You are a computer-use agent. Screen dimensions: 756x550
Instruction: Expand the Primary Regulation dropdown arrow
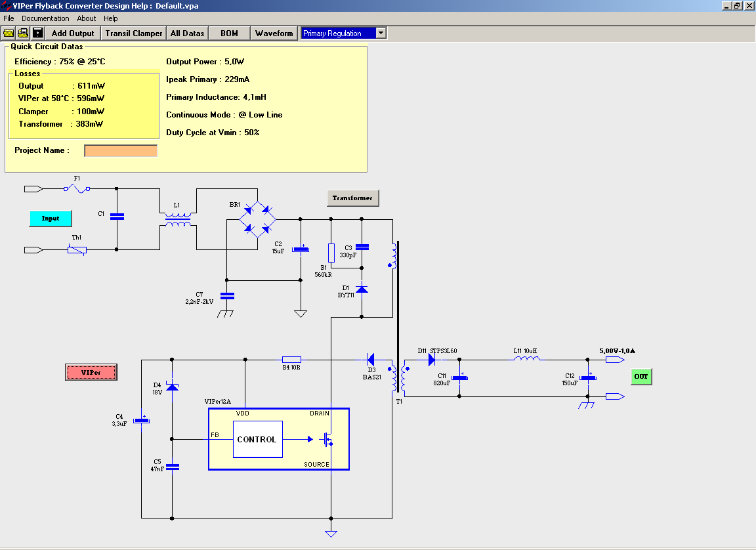point(381,33)
